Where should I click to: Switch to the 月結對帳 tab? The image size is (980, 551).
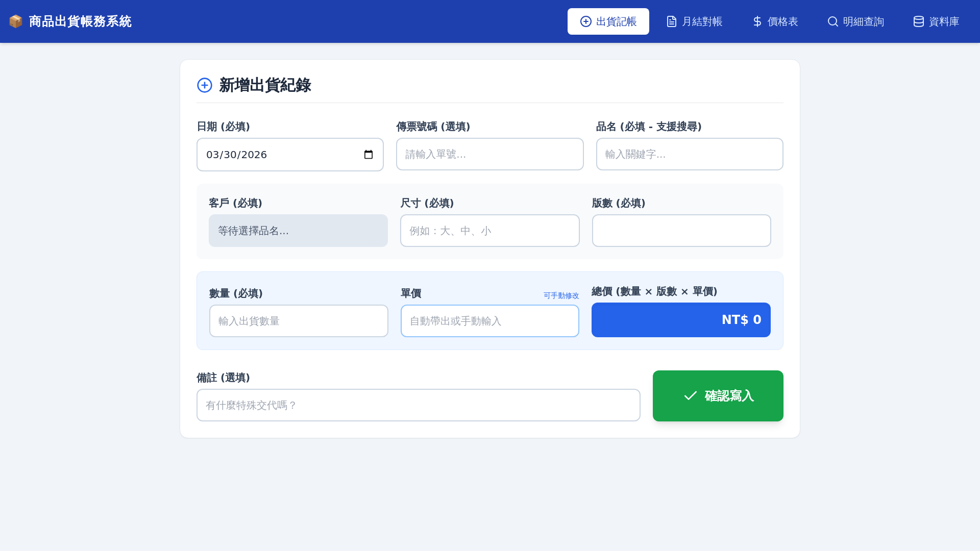[694, 21]
